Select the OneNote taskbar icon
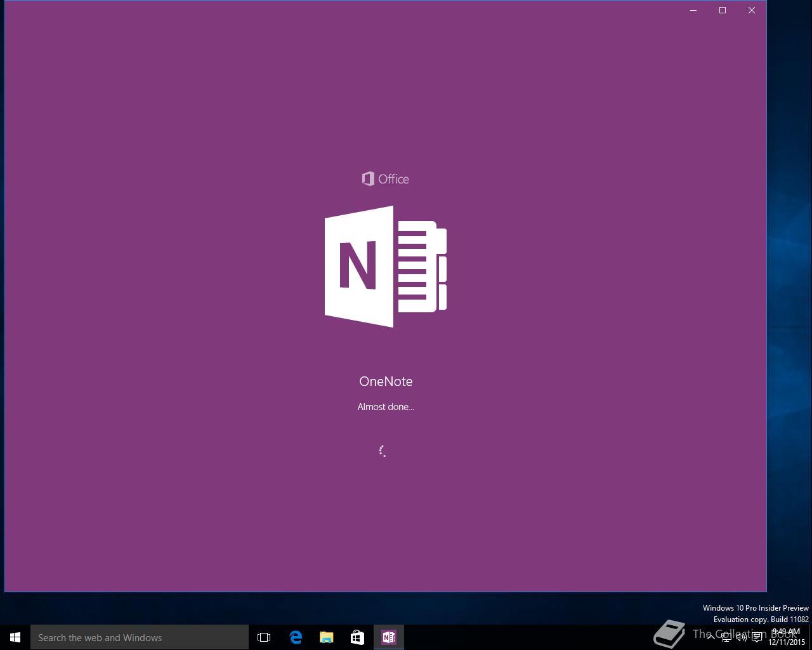Image resolution: width=812 pixels, height=650 pixels. pos(389,637)
